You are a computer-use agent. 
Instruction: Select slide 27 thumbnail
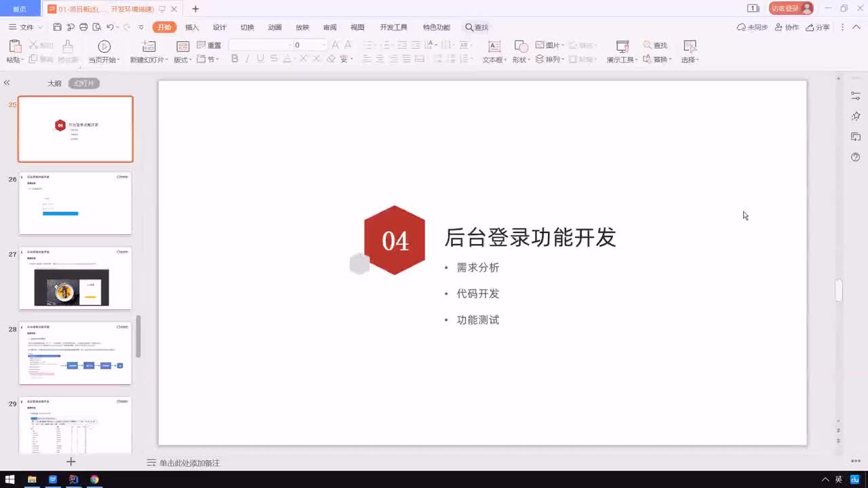75,279
